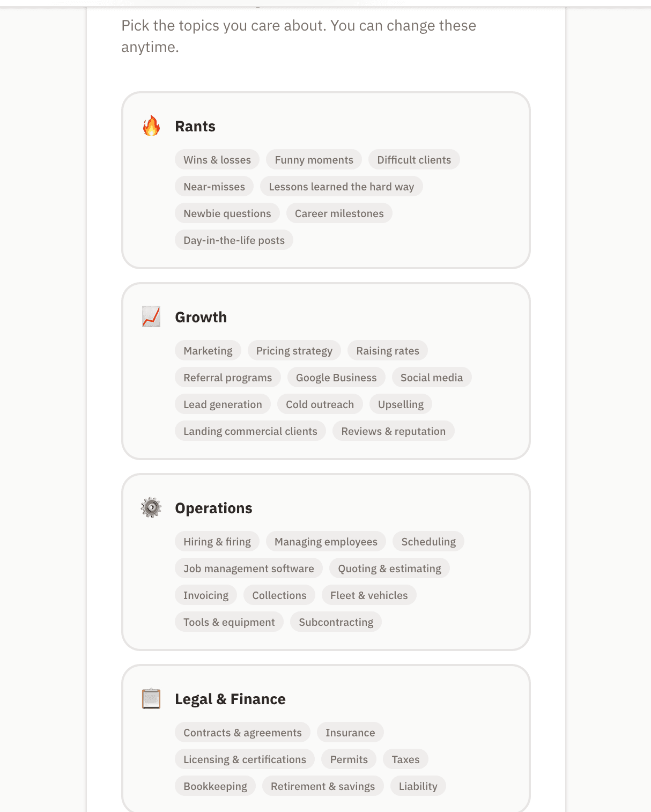Pick Lessons learned the hard way
The width and height of the screenshot is (651, 812).
341,187
